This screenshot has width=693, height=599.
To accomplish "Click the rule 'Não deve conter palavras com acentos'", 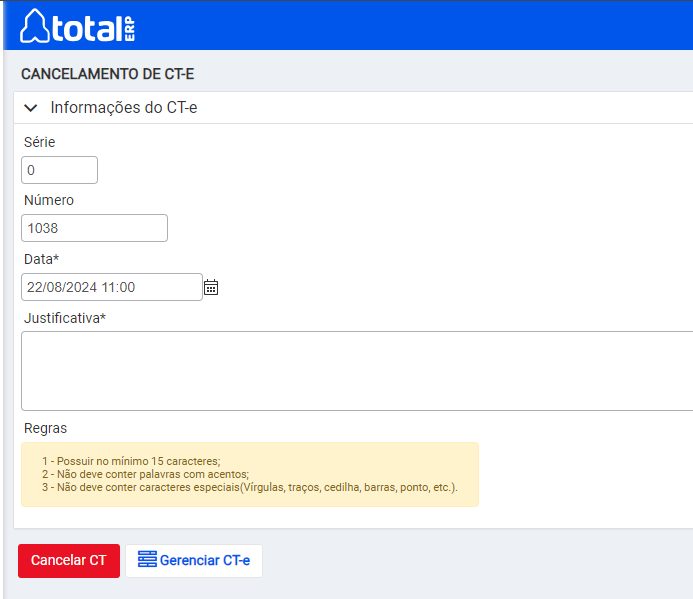I will click(145, 474).
